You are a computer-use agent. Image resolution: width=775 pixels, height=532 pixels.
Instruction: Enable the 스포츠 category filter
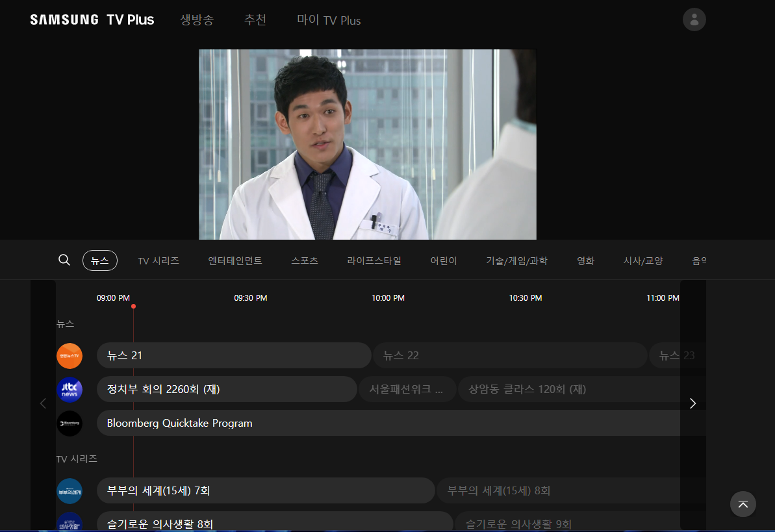(304, 260)
